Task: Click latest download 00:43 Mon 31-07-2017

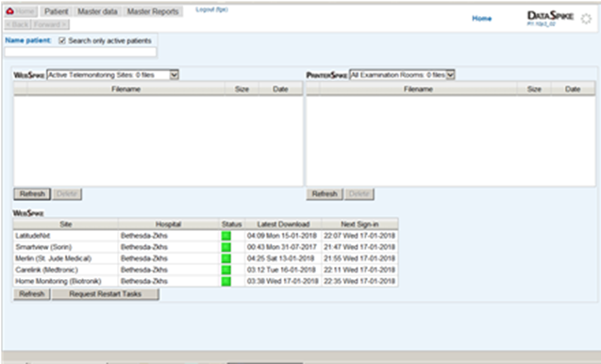Action: pyautogui.click(x=282, y=247)
